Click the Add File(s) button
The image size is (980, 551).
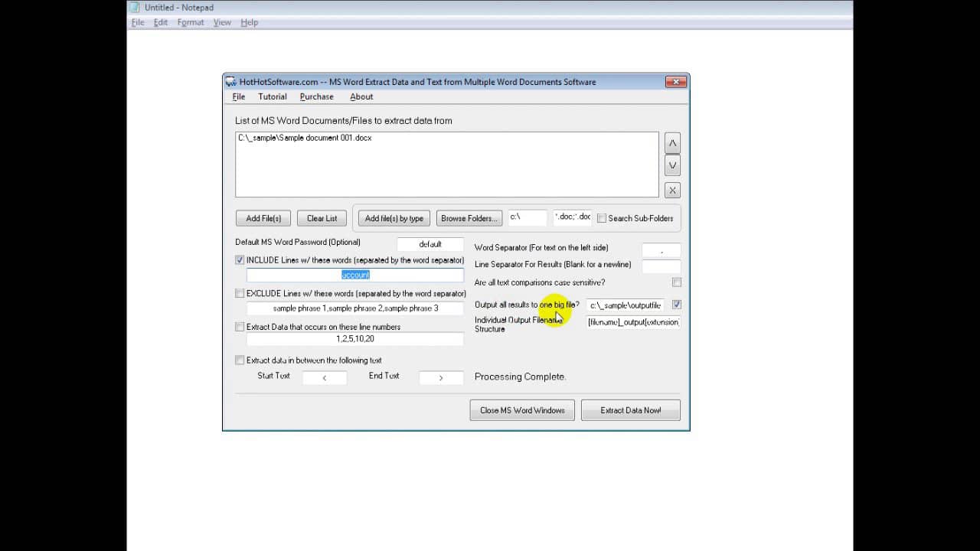(x=263, y=218)
